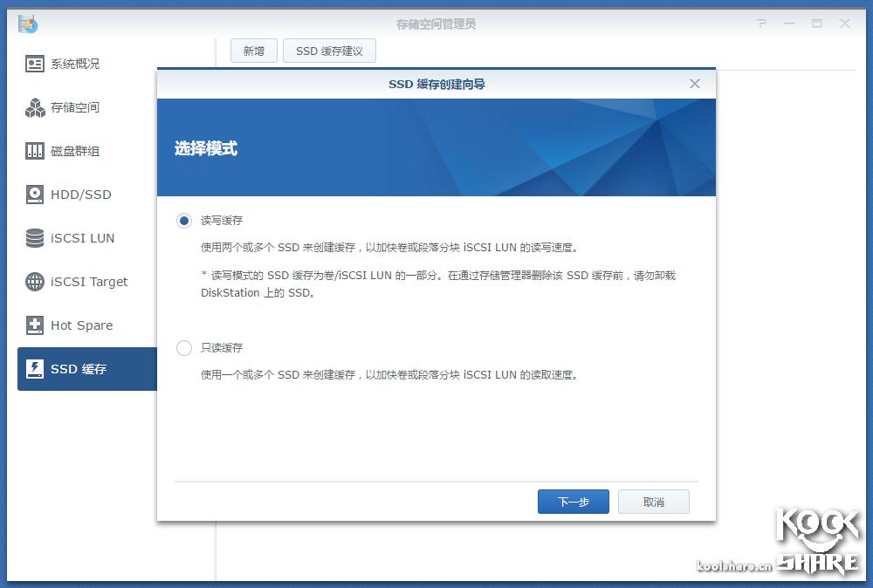Select the 读写缓存 mode option
The width and height of the screenshot is (873, 588).
click(219, 221)
